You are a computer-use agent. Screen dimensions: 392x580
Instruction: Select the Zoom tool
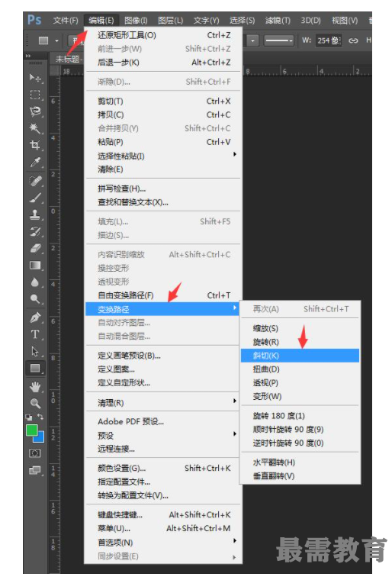[36, 403]
